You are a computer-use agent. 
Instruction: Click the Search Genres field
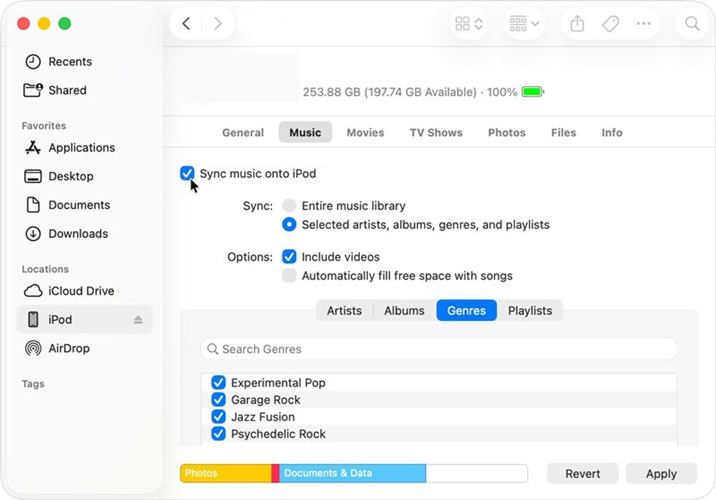pos(439,349)
